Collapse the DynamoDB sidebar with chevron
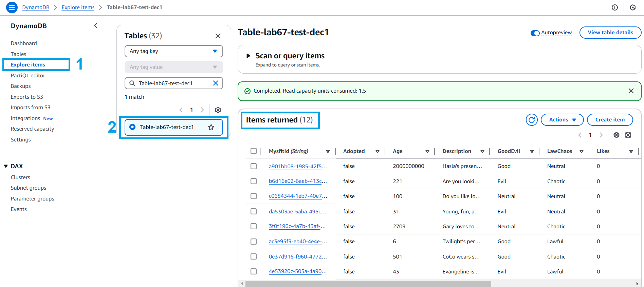This screenshot has height=287, width=644. pos(96,25)
